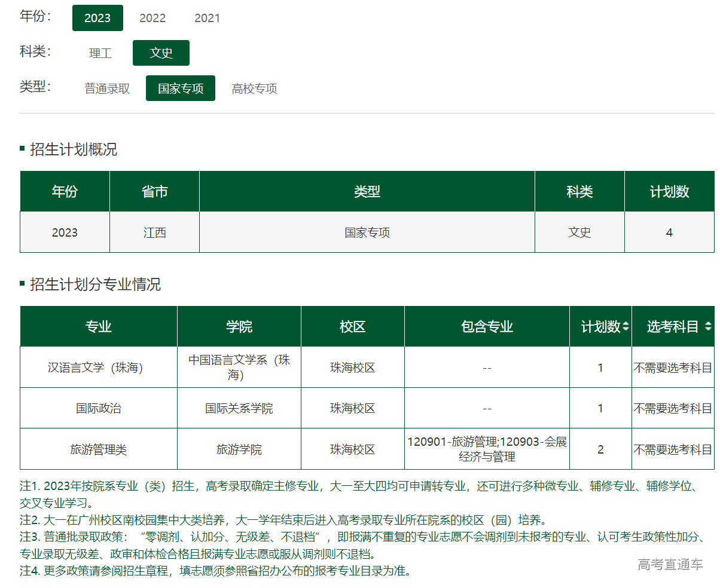The height and width of the screenshot is (588, 720).
Task: Click the 学院 column header
Action: 239,327
